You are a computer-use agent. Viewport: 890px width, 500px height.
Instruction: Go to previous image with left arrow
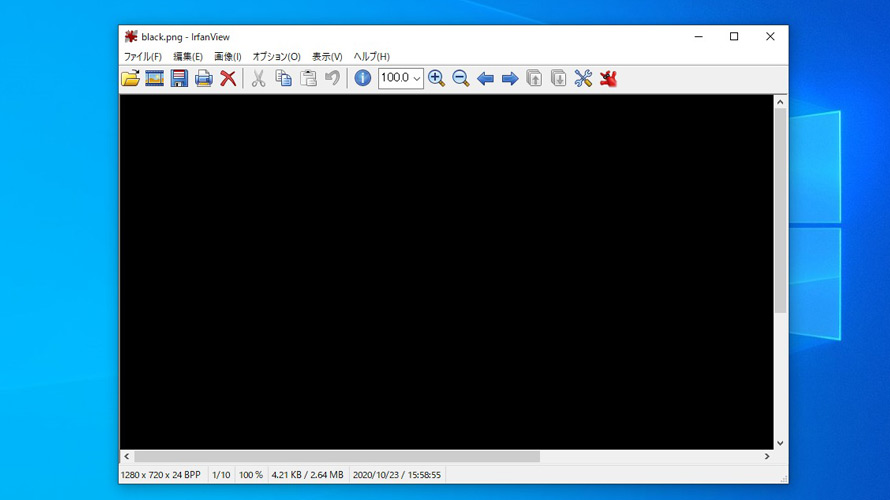coord(485,78)
